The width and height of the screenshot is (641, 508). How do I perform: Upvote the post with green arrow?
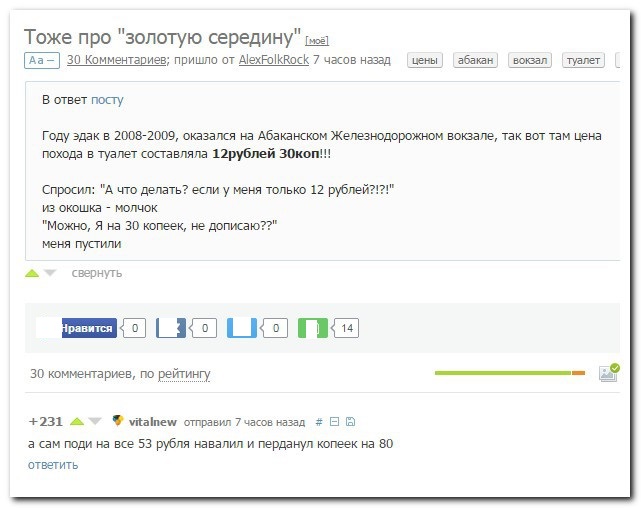32,273
